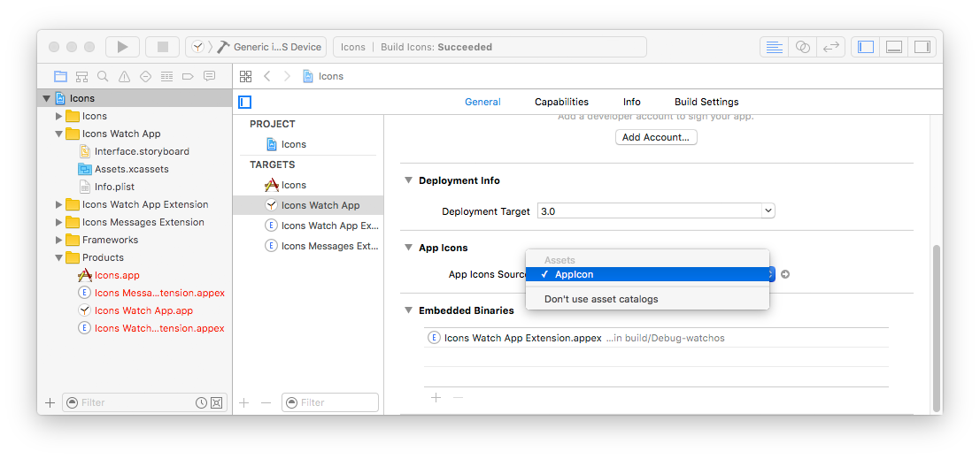980x459 pixels.
Task: Toggle the Utilities panel visibility
Action: [x=922, y=47]
